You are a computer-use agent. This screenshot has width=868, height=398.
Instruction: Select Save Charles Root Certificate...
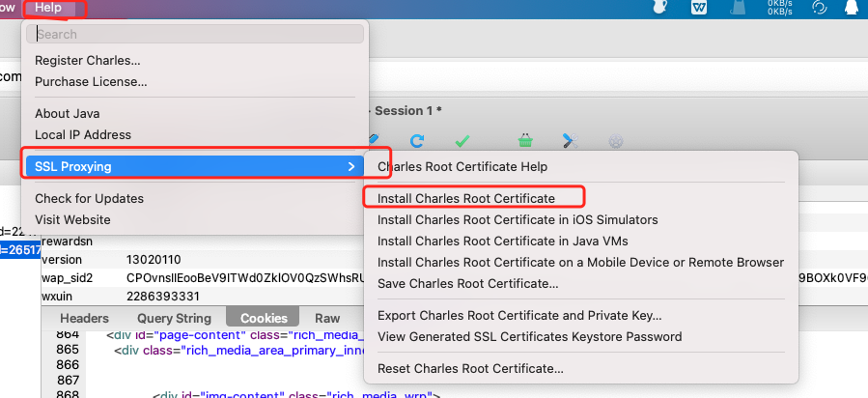pos(580,284)
